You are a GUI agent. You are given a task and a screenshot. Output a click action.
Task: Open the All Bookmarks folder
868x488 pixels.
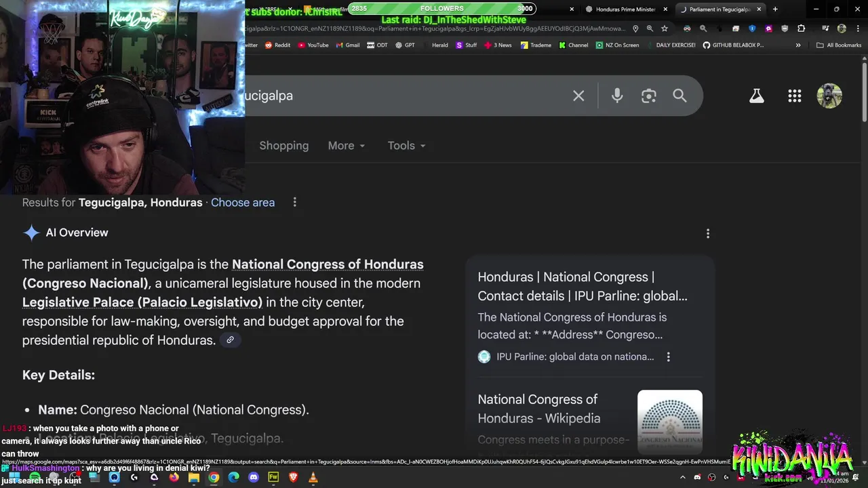(x=839, y=45)
